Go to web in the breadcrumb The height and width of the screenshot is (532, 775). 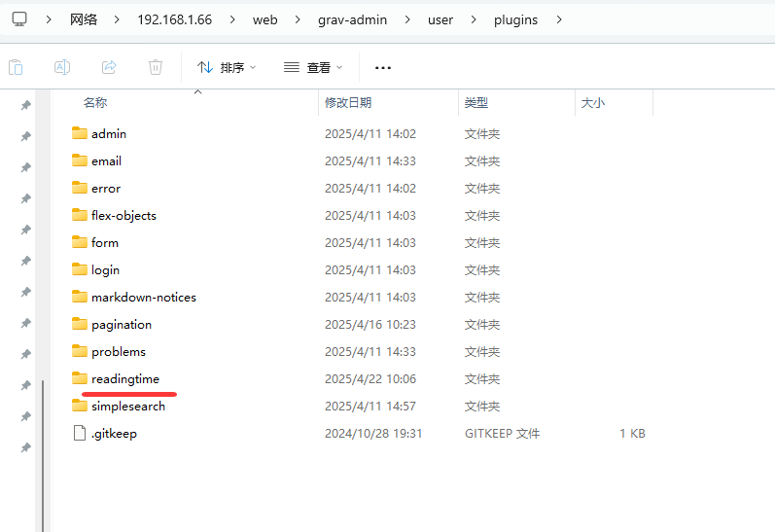coord(264,19)
